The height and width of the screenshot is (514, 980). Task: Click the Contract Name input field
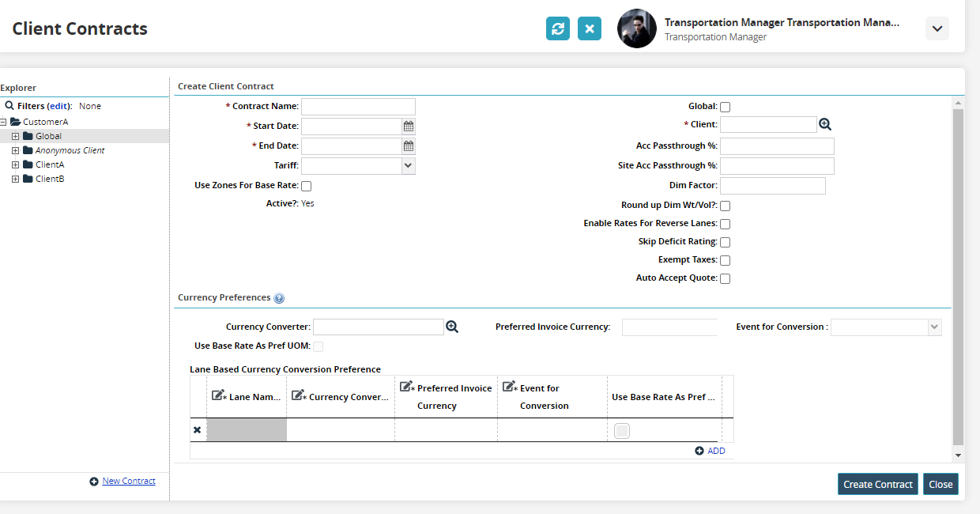click(358, 107)
